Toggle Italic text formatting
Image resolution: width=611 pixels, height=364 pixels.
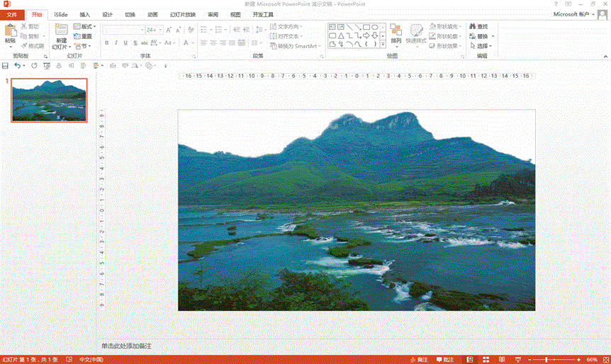click(116, 43)
